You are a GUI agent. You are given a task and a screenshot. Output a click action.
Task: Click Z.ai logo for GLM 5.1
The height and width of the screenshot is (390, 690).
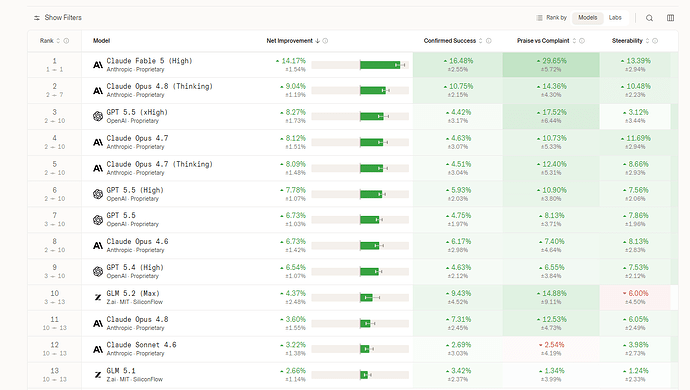98,375
